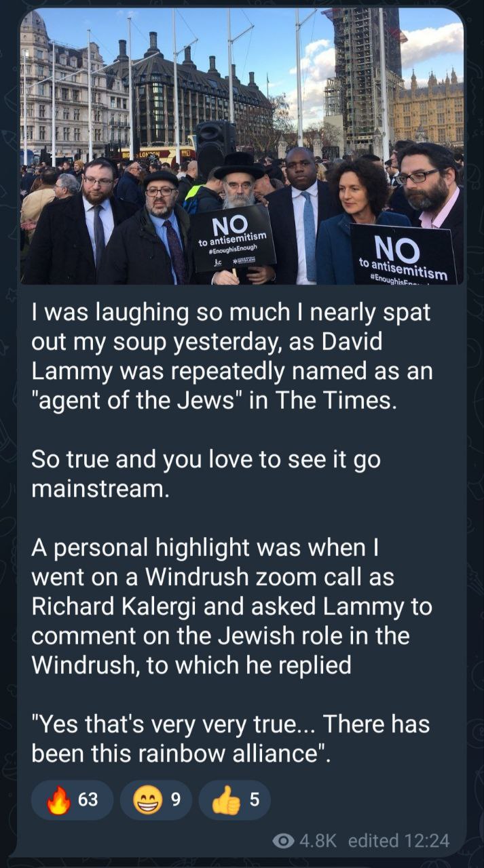484x868 pixels.
Task: Click the thumbs-up reaction count 5
Action: 255,800
